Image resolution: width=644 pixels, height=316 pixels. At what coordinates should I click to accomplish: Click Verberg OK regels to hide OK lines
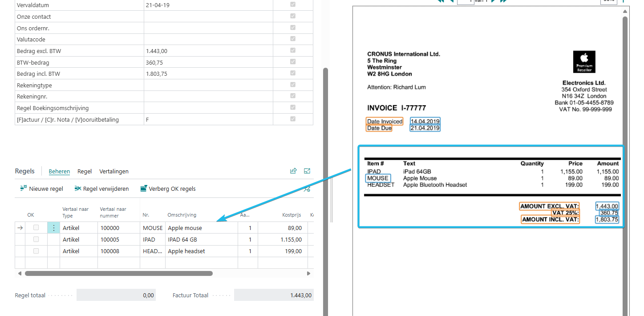(168, 189)
